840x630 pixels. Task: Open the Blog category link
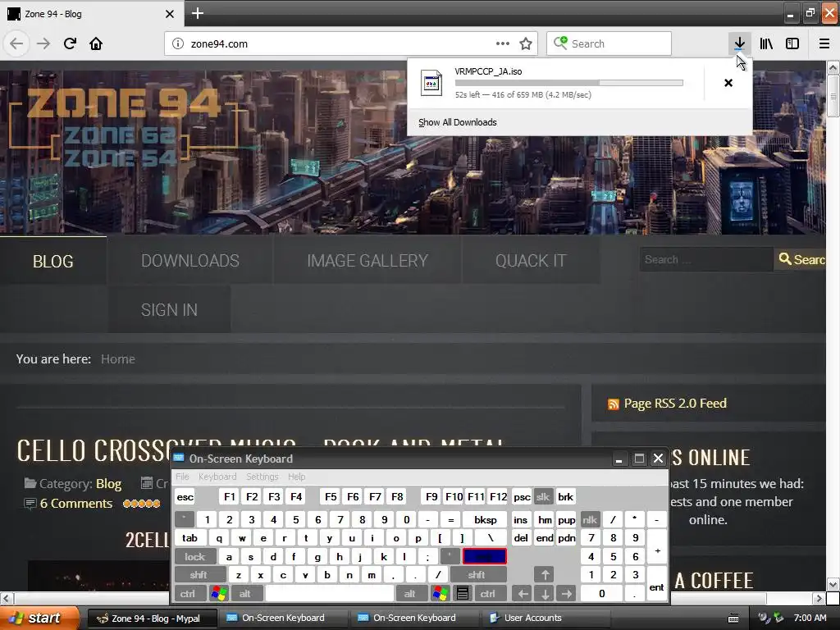pos(109,484)
